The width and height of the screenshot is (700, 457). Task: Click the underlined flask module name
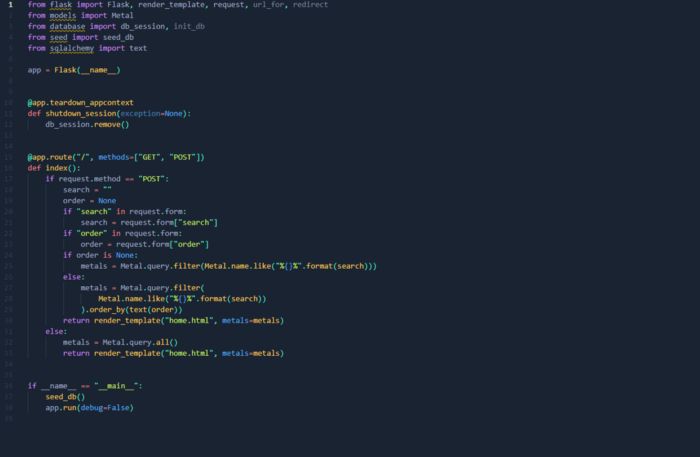pyautogui.click(x=60, y=5)
